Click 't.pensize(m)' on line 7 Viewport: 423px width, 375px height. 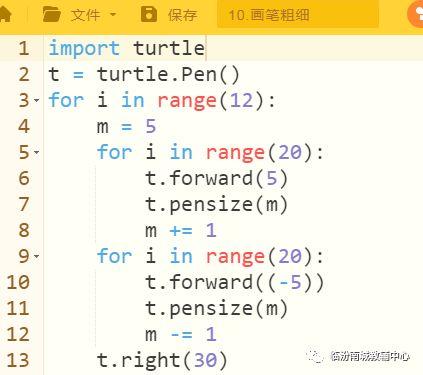[216, 205]
